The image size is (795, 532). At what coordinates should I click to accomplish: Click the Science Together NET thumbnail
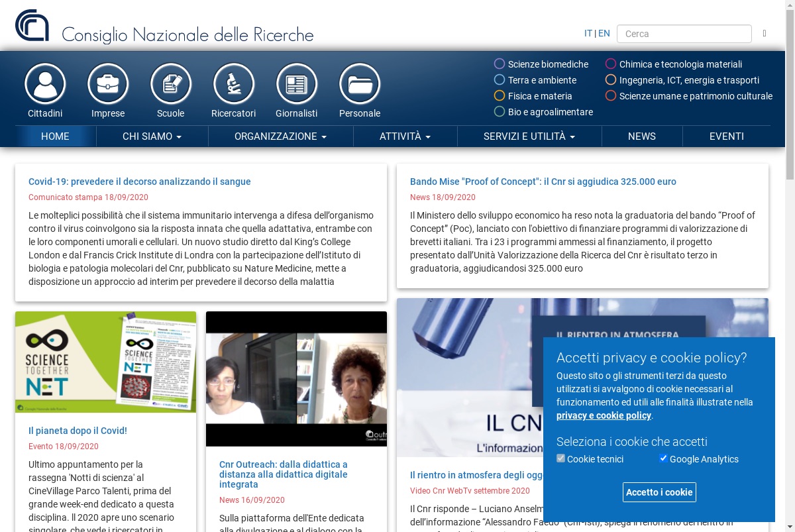point(105,362)
